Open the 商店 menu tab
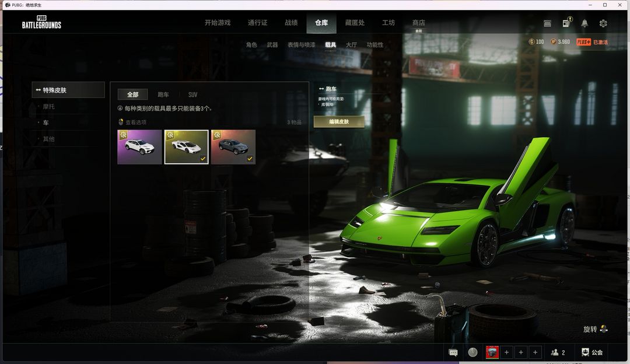The image size is (630, 364). 419,23
